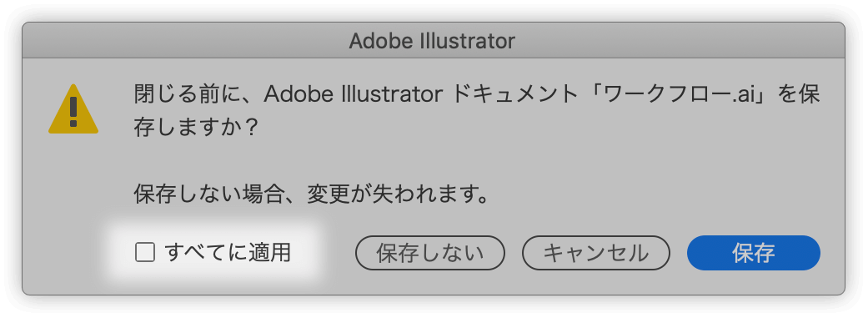The height and width of the screenshot is (318, 868).
Task: Click the 保存しない場合、変更が失われます text
Action: click(x=310, y=194)
